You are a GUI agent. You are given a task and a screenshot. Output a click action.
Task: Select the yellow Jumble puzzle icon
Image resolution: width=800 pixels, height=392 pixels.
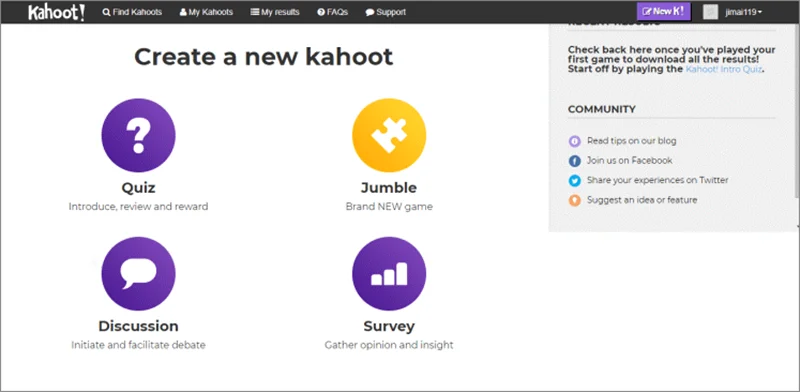point(389,135)
